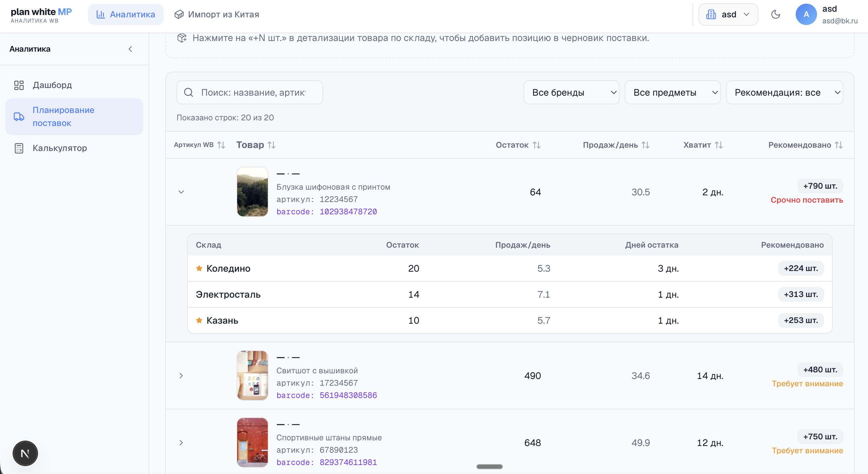The width and height of the screenshot is (868, 474).
Task: Click the +750 шт. recommendation badge
Action: pyautogui.click(x=820, y=437)
